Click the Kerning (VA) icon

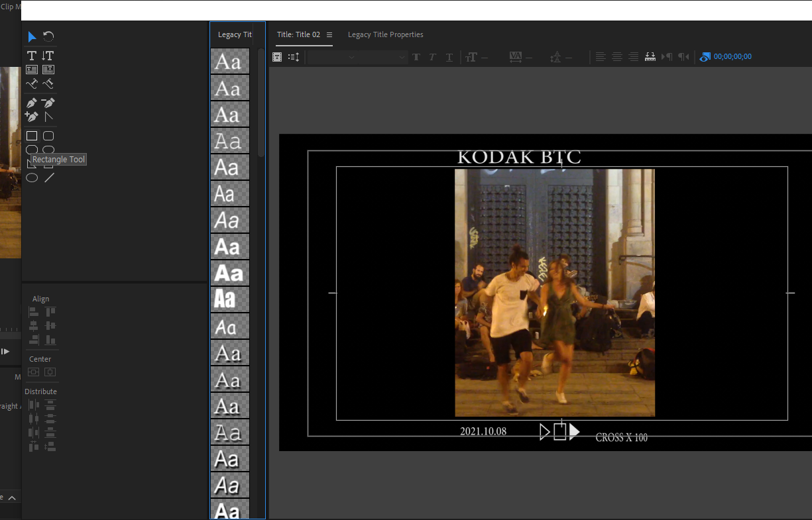coord(516,57)
